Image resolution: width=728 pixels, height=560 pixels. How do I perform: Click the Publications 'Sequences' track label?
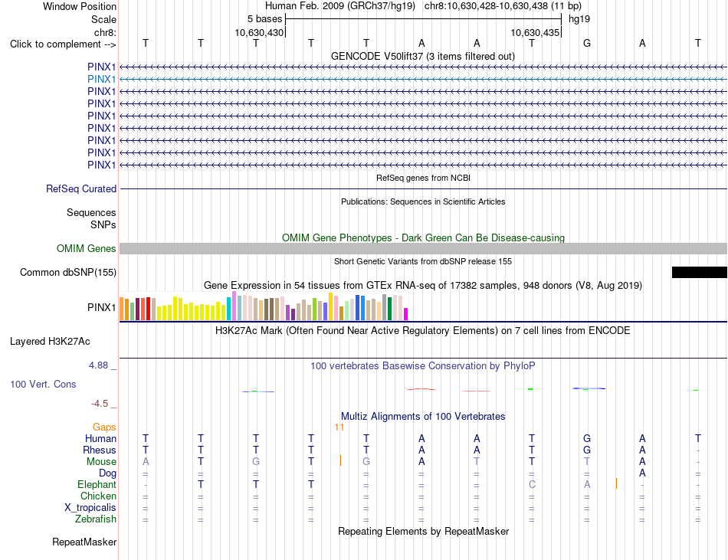pyautogui.click(x=91, y=212)
